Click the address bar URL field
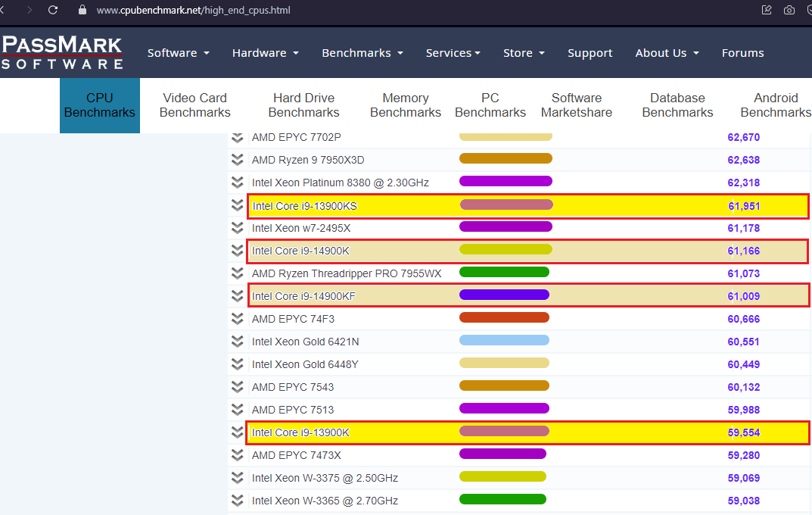Viewport: 812px width, 515px height. point(193,10)
